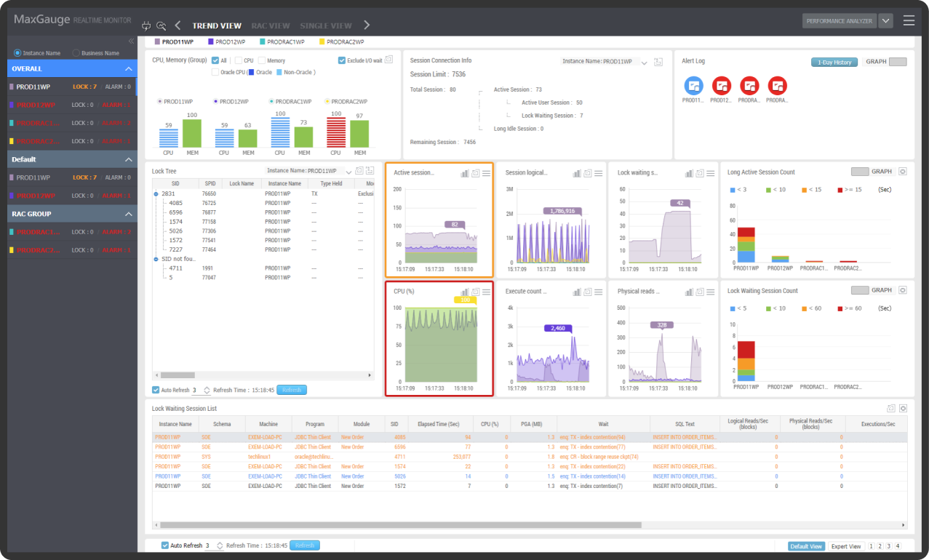Image resolution: width=929 pixels, height=560 pixels.
Task: Uncheck the Exclude I/O wait checkbox
Action: click(x=342, y=60)
